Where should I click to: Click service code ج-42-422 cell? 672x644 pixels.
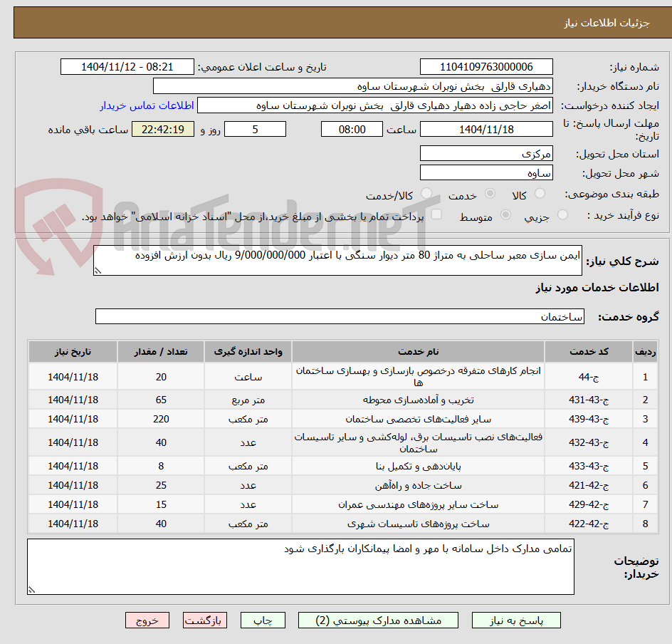[x=589, y=524]
